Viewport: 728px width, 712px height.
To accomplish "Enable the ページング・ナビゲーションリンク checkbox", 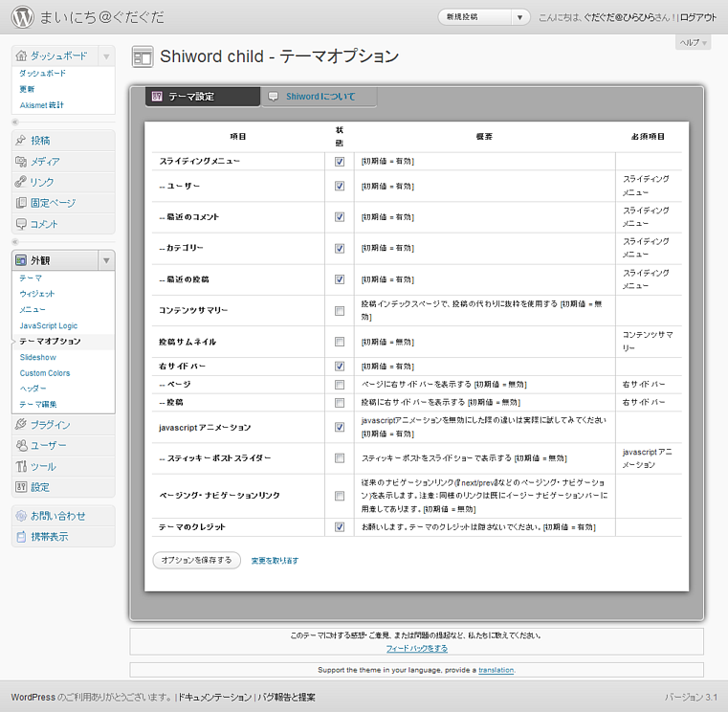I will (340, 496).
